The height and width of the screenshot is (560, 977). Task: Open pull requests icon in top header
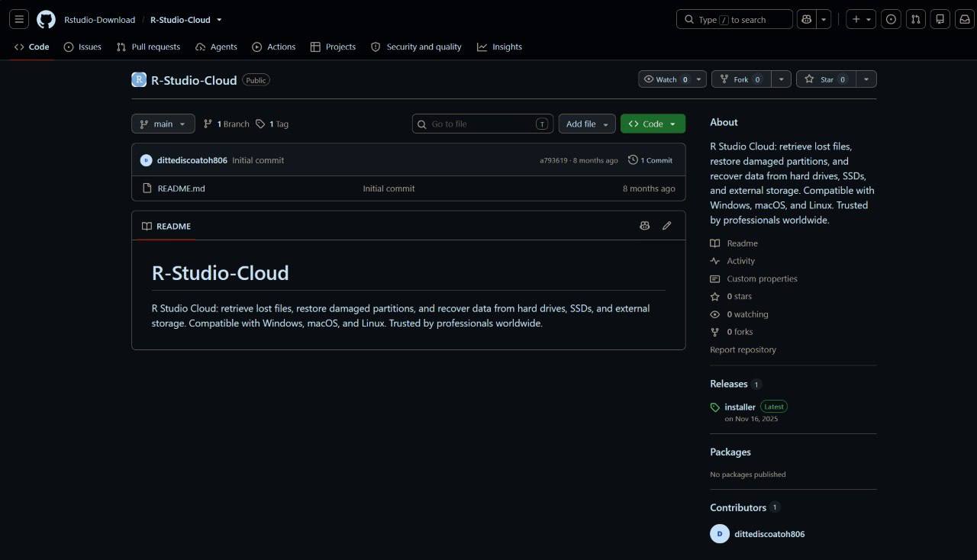pos(916,20)
